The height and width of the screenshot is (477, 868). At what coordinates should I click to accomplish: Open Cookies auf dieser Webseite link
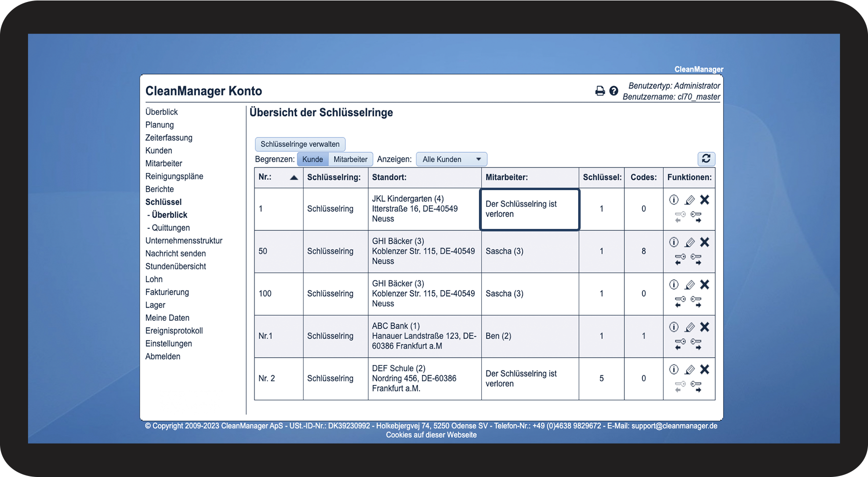pyautogui.click(x=431, y=435)
